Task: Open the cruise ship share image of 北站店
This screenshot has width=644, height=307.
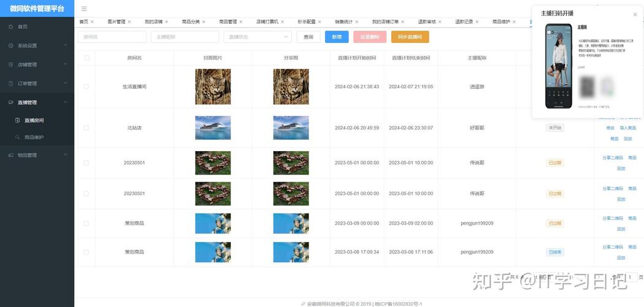Action: pyautogui.click(x=291, y=128)
